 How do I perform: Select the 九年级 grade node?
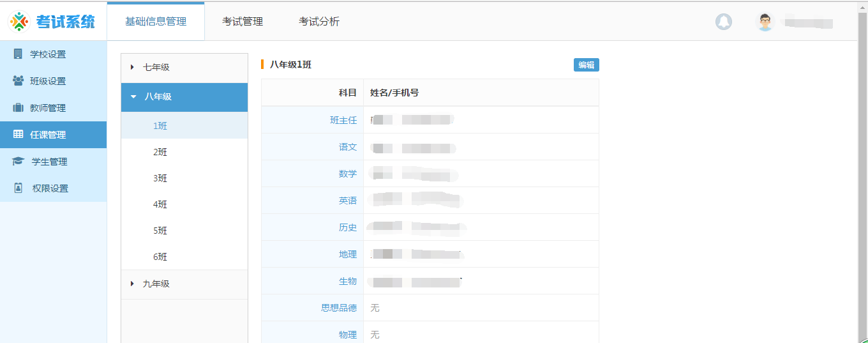tap(184, 284)
